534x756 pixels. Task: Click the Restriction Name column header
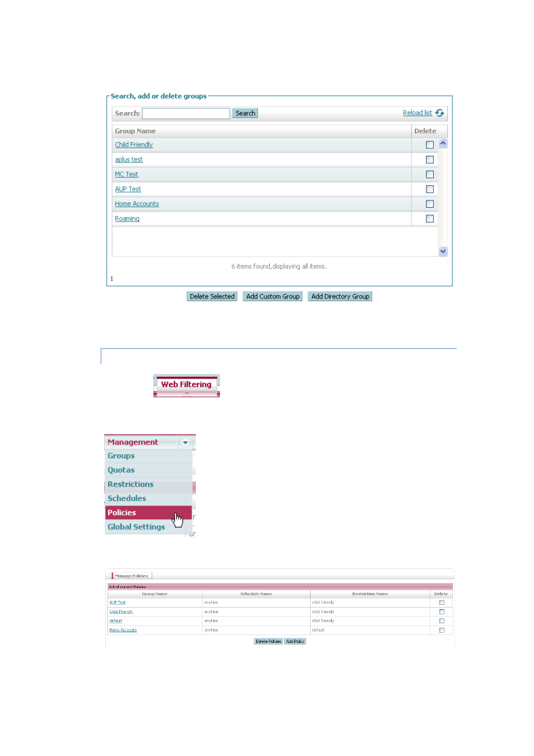click(370, 594)
